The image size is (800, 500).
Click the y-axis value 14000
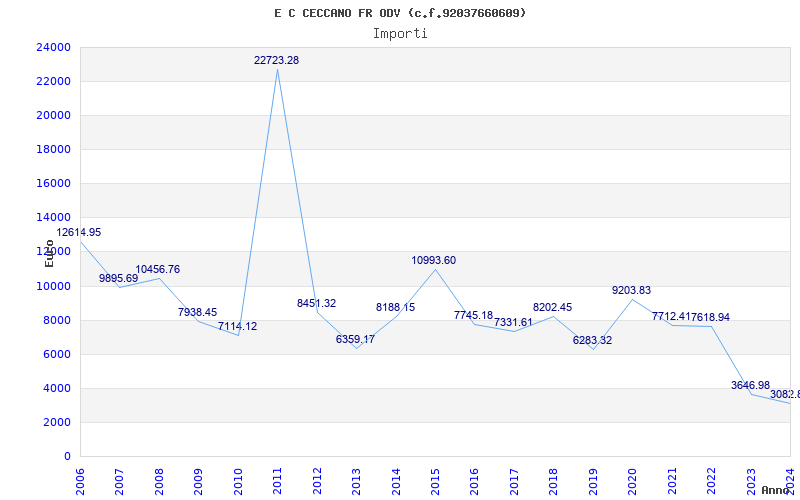tap(54, 218)
